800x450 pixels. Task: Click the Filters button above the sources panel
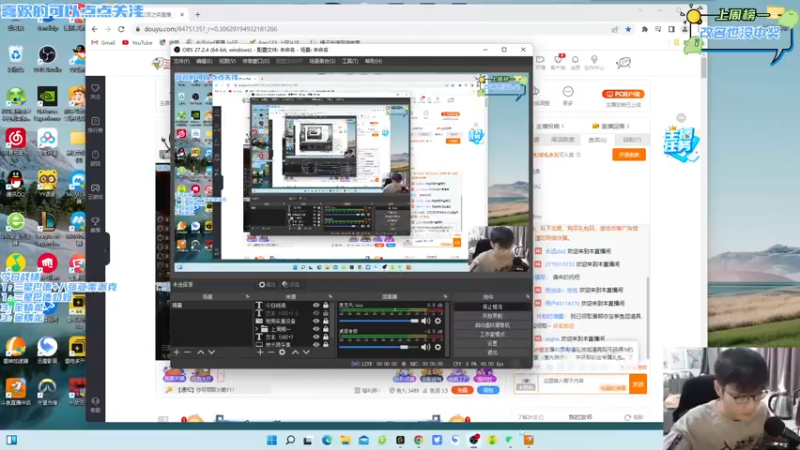(x=291, y=285)
